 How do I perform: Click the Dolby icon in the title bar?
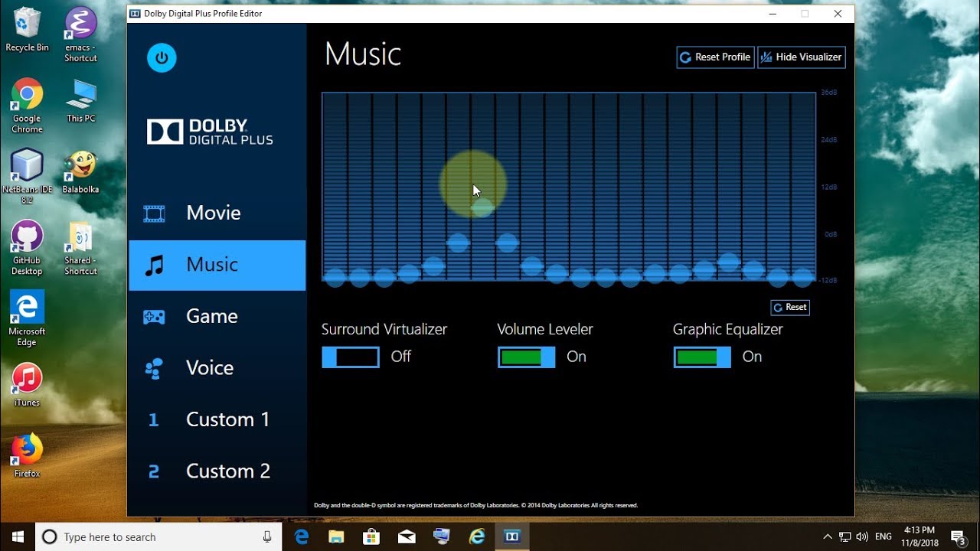(135, 14)
